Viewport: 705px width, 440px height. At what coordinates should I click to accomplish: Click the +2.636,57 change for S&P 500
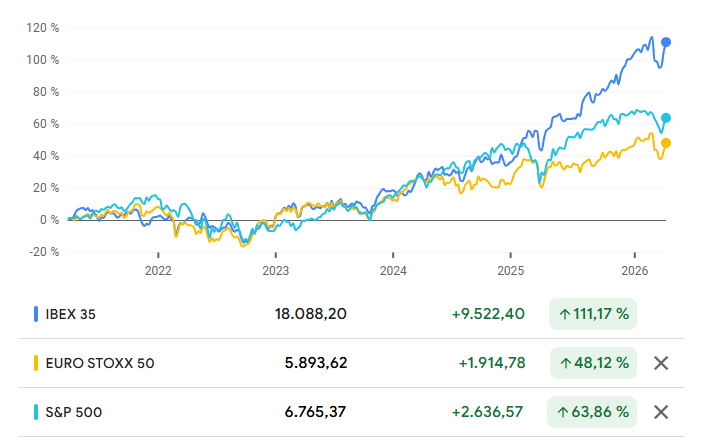click(489, 412)
